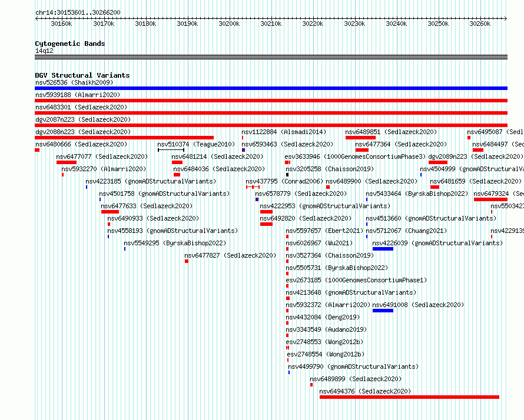Open variant nsv5505731 (ByrskaBishop2022)

point(337,268)
